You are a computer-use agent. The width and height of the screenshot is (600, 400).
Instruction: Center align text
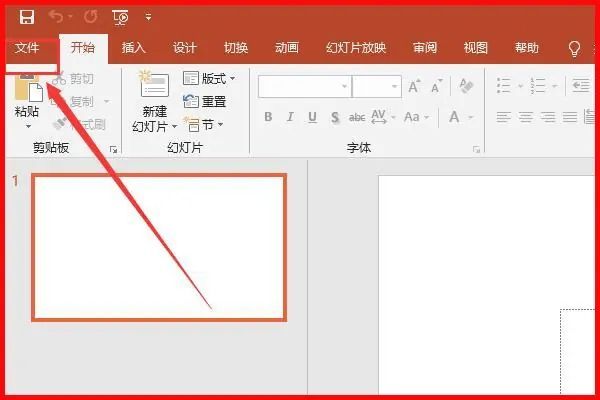pos(526,117)
